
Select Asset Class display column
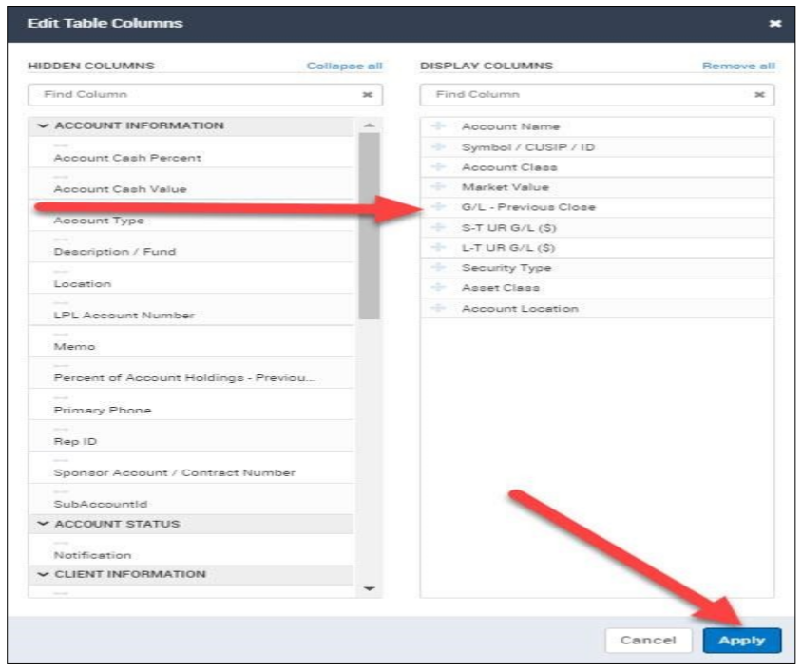tap(598, 288)
